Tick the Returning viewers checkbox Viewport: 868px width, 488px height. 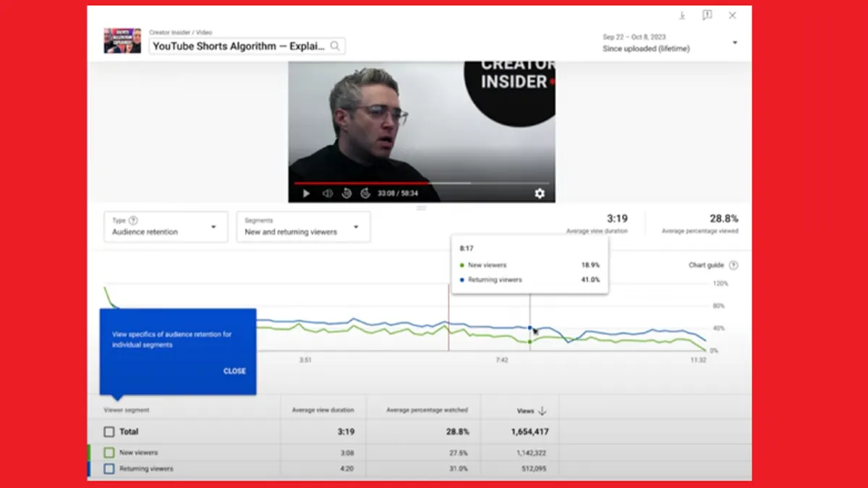109,468
